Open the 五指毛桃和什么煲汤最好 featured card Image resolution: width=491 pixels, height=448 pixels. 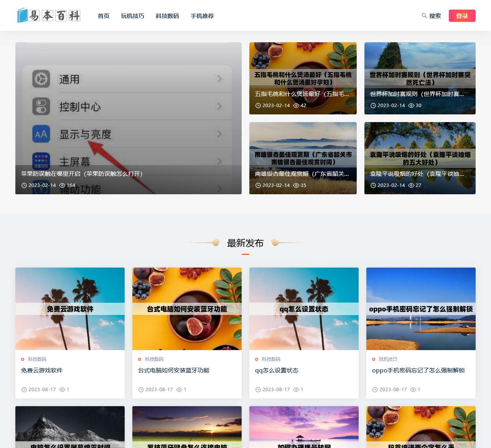[303, 78]
